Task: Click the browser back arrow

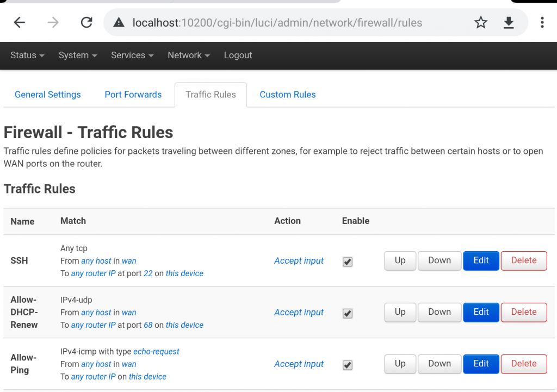Action: pos(20,22)
